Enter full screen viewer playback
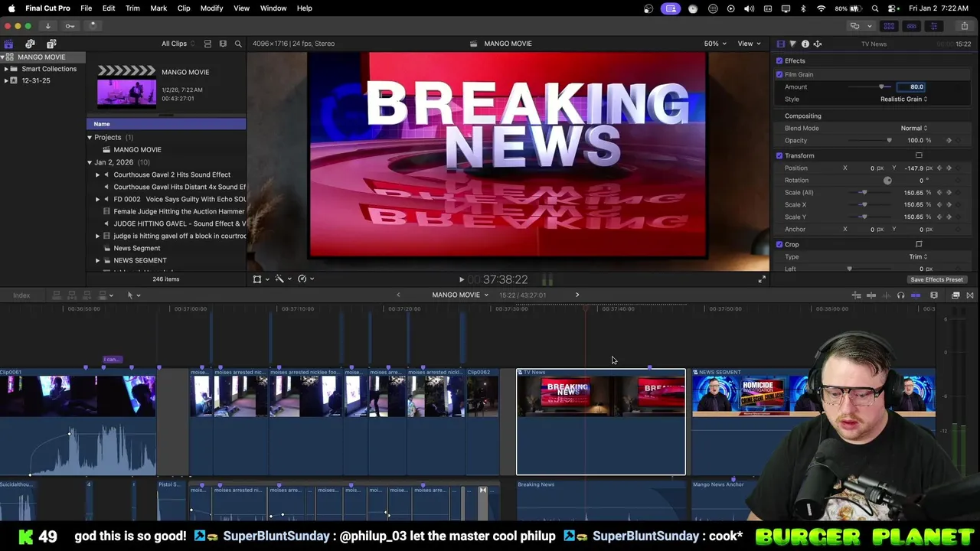The image size is (980, 551). (x=761, y=279)
